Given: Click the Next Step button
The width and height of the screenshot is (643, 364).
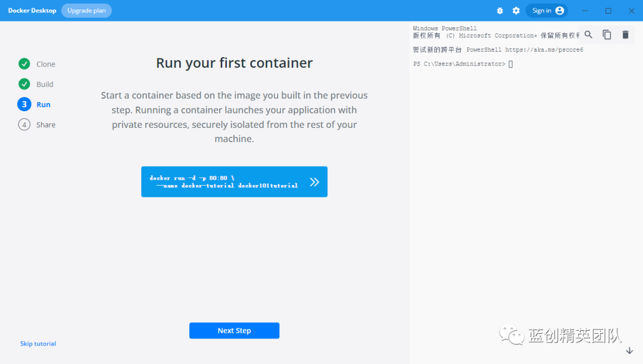Looking at the screenshot, I should (x=234, y=331).
